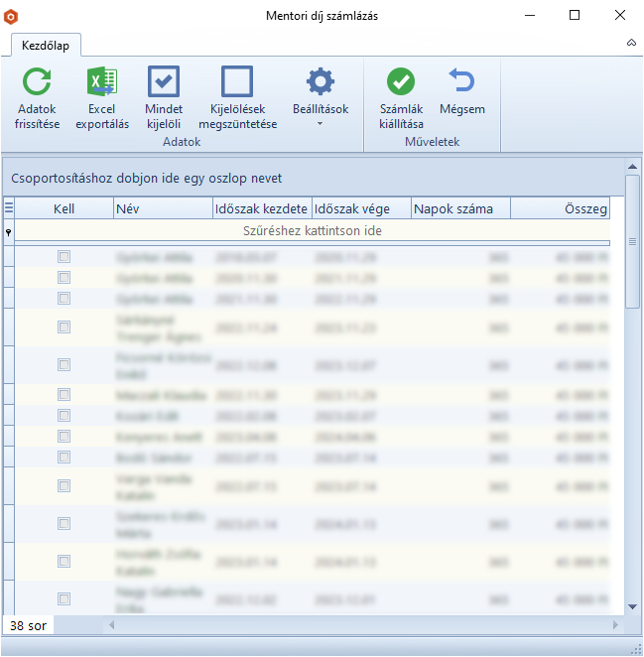Clear selections via Kijelölések megszüntetése
This screenshot has height=657, width=644.
(x=237, y=81)
